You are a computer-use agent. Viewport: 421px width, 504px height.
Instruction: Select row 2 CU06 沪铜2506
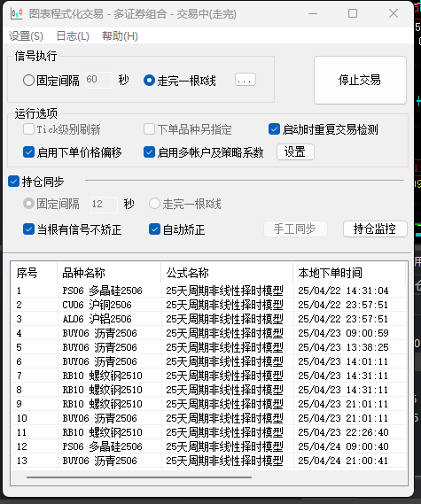(x=208, y=305)
